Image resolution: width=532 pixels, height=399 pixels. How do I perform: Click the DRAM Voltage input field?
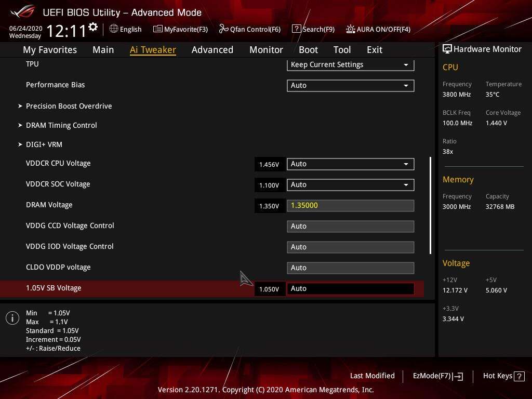tap(350, 206)
